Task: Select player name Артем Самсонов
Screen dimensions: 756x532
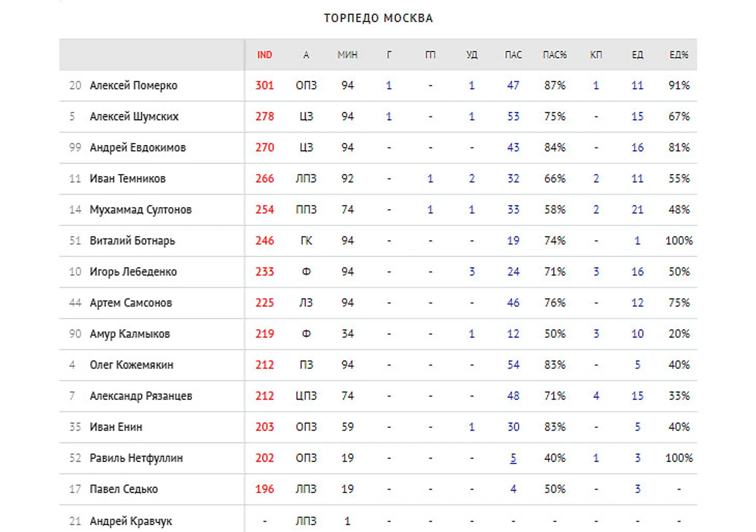Action: click(x=131, y=303)
